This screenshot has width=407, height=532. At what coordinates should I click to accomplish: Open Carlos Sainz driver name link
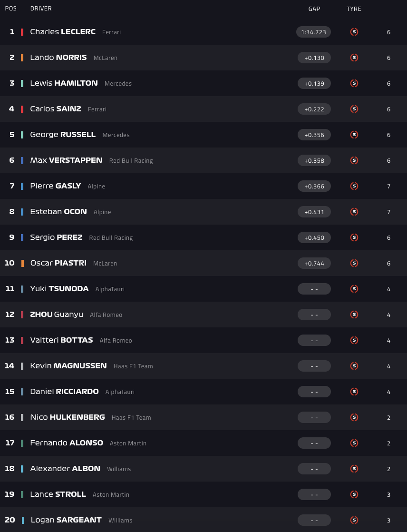pyautogui.click(x=56, y=109)
